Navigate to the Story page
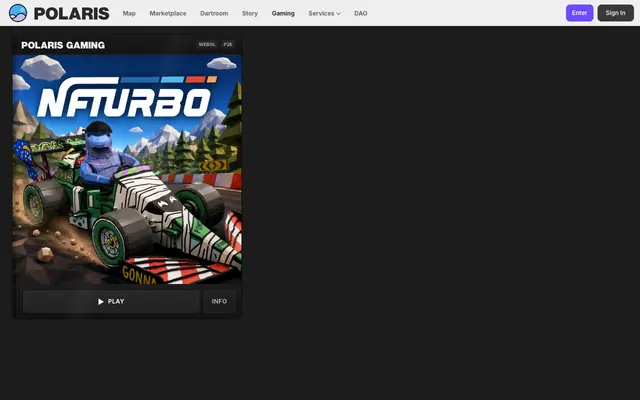This screenshot has width=640, height=400. (250, 13)
